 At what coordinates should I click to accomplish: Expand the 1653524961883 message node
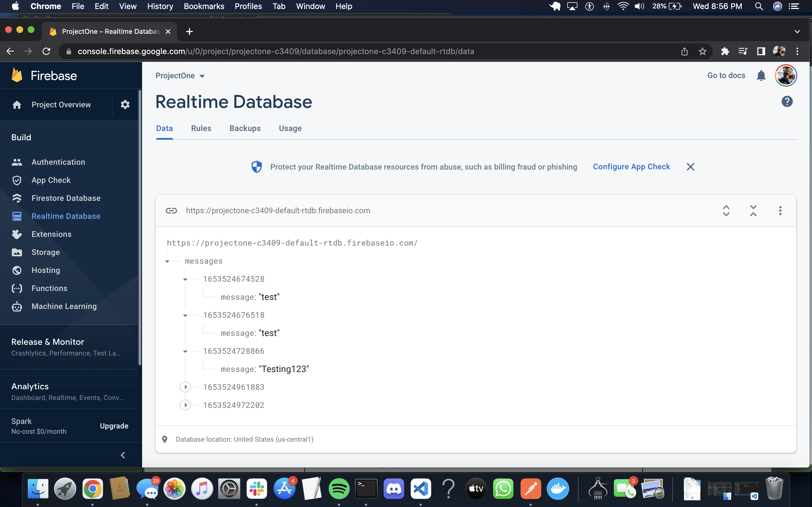[x=186, y=387]
